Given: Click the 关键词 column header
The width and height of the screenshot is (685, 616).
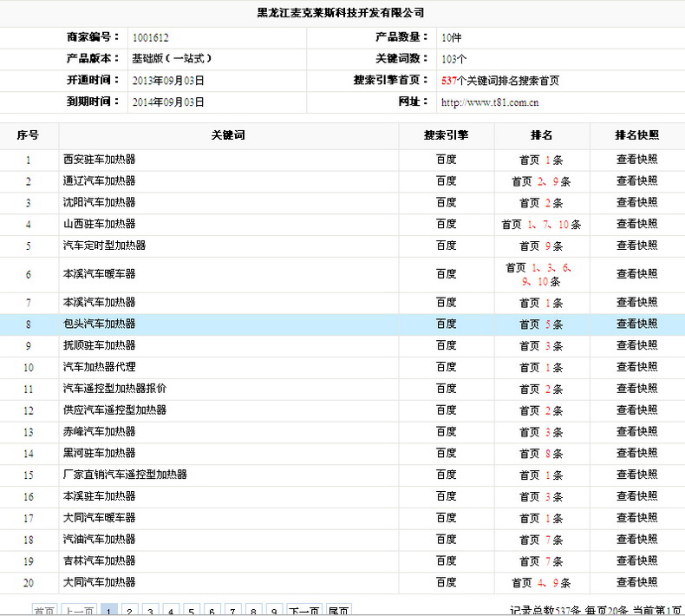Looking at the screenshot, I should [x=228, y=135].
